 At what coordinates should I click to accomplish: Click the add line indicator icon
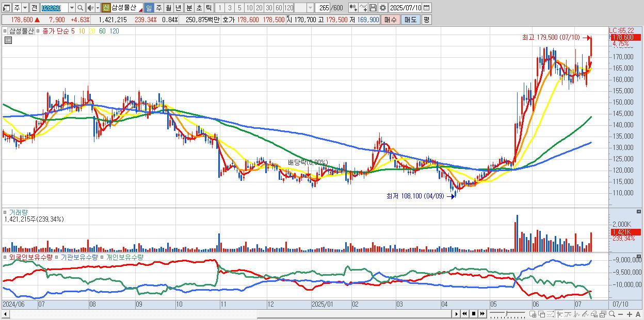tap(363, 8)
